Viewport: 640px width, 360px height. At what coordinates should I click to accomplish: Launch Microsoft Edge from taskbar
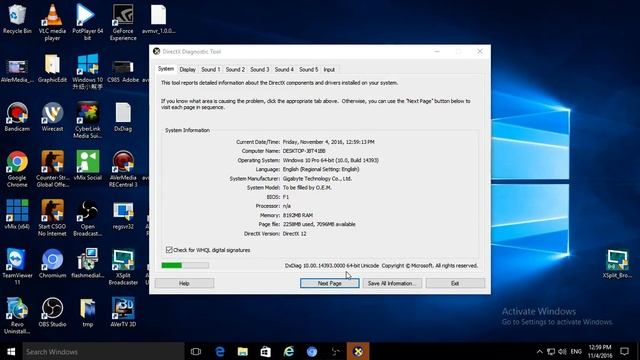[220, 351]
